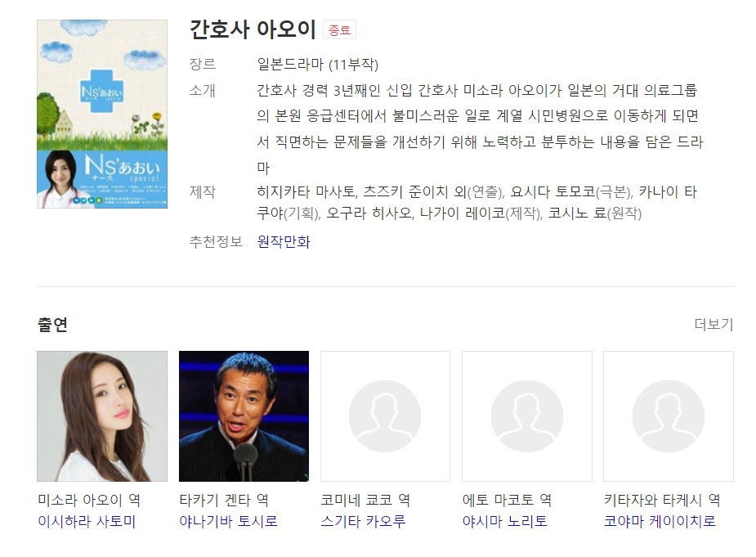Click the role label 미소라 아오이 역

(x=89, y=500)
